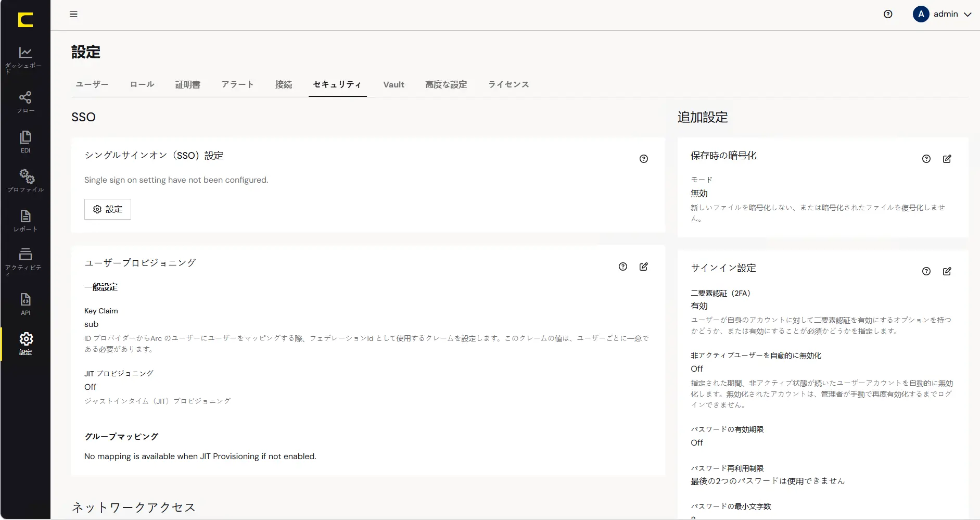Open the EDI section in the sidebar

point(25,142)
